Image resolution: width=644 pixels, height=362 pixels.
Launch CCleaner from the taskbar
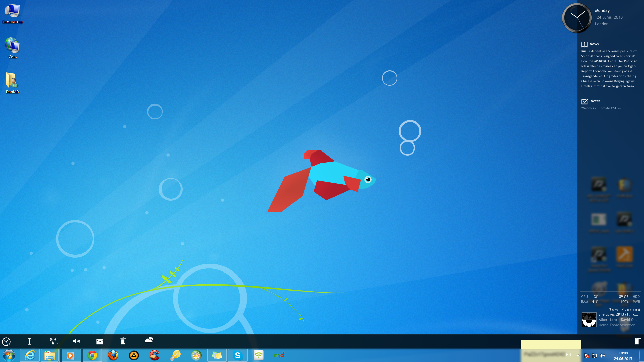click(155, 355)
